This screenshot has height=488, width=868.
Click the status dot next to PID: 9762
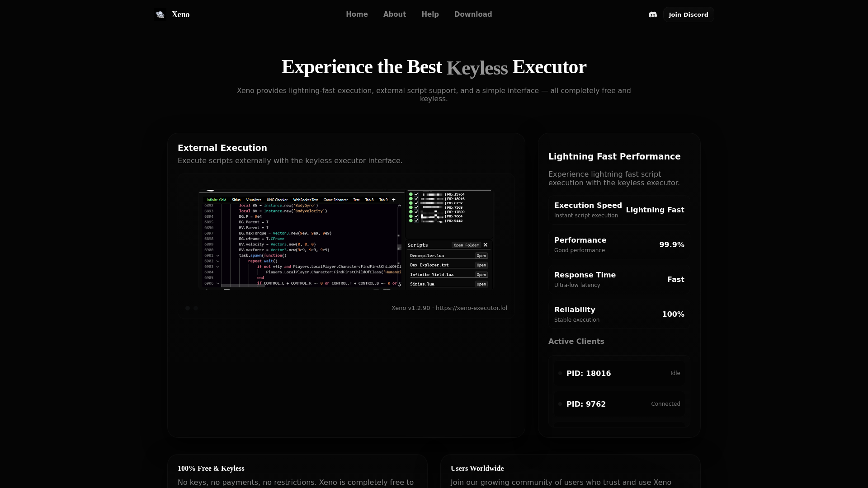[x=560, y=404]
